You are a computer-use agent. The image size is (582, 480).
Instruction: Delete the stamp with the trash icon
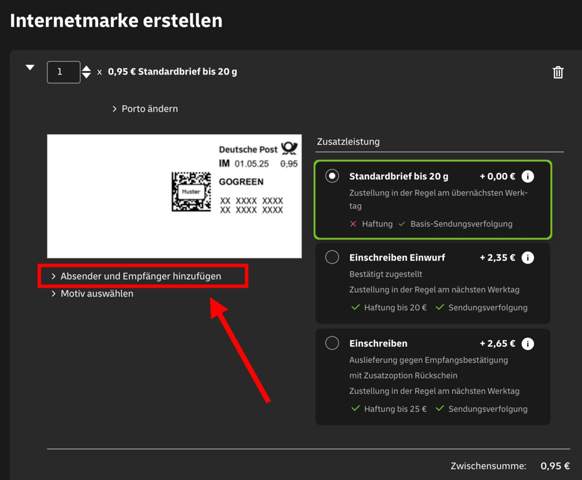558,72
